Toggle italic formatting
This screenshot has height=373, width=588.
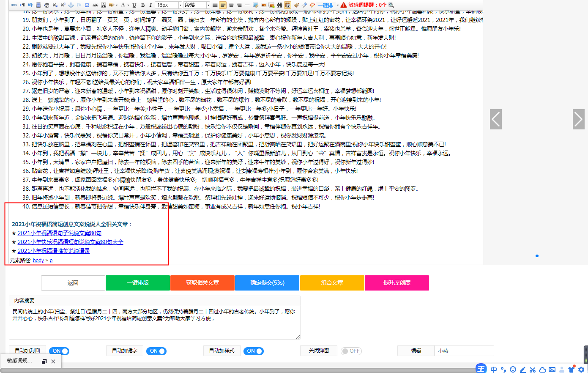click(x=150, y=5)
